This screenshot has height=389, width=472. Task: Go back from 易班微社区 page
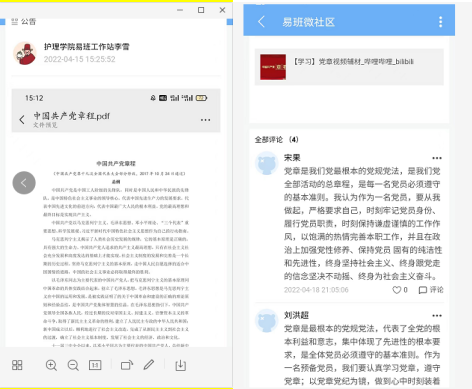[x=261, y=22]
